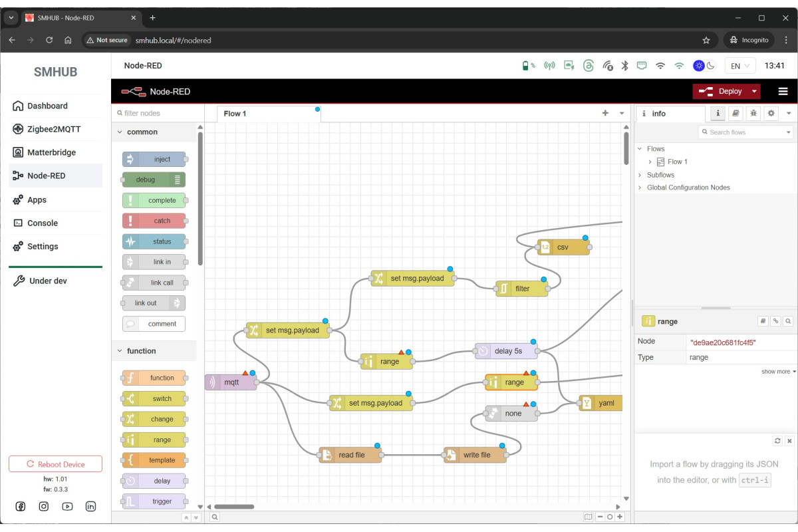Open the debug messages sidebar tab
798x532 pixels.
753,114
